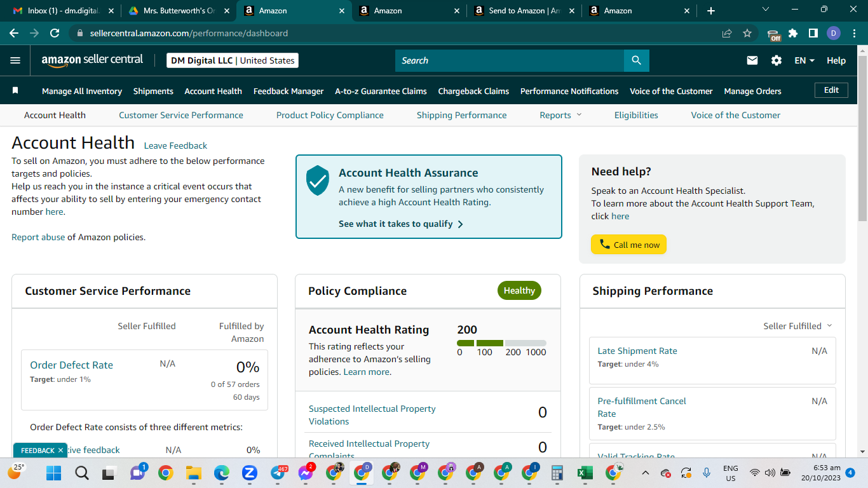Screen dimensions: 868x488
Task: Close the FEEDBACK widget with its X
Action: click(x=60, y=451)
